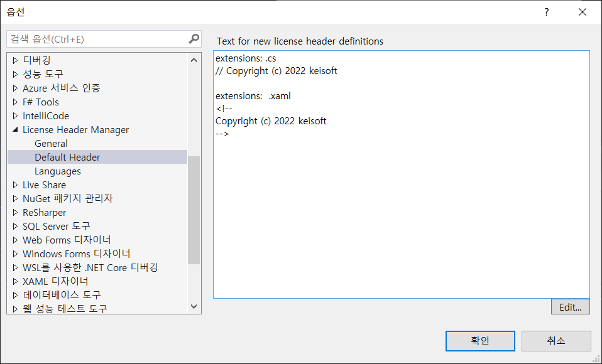Expand the SQL Server 도구 node
This screenshot has height=364, width=602.
[15, 226]
